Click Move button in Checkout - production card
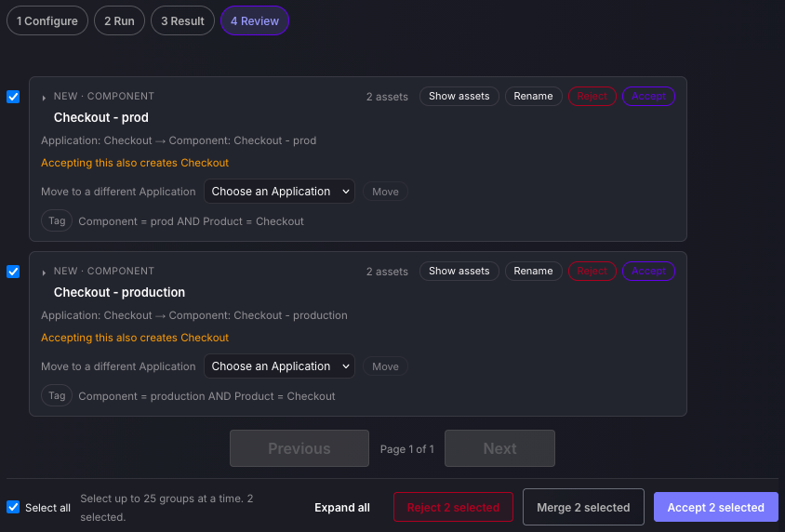This screenshot has width=785, height=532. 385,366
